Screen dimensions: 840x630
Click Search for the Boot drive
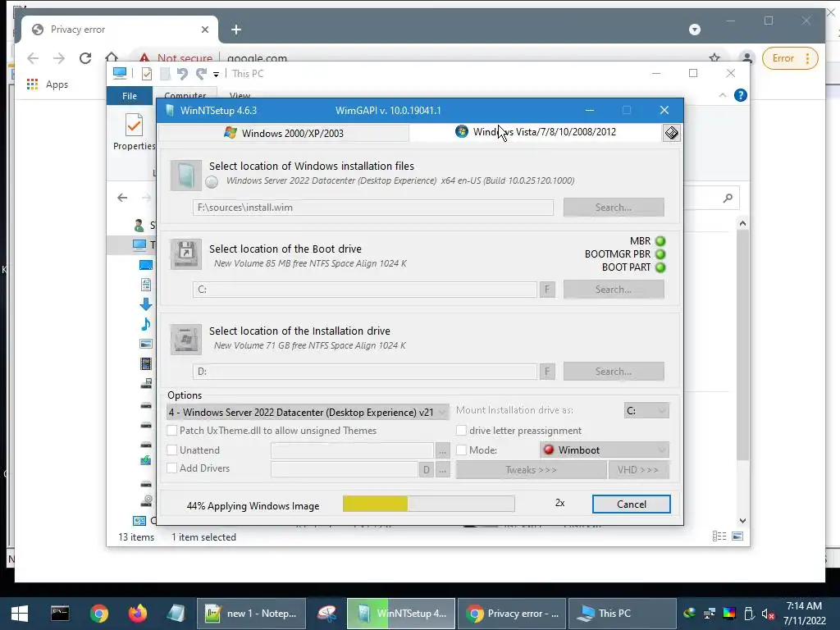[614, 290]
